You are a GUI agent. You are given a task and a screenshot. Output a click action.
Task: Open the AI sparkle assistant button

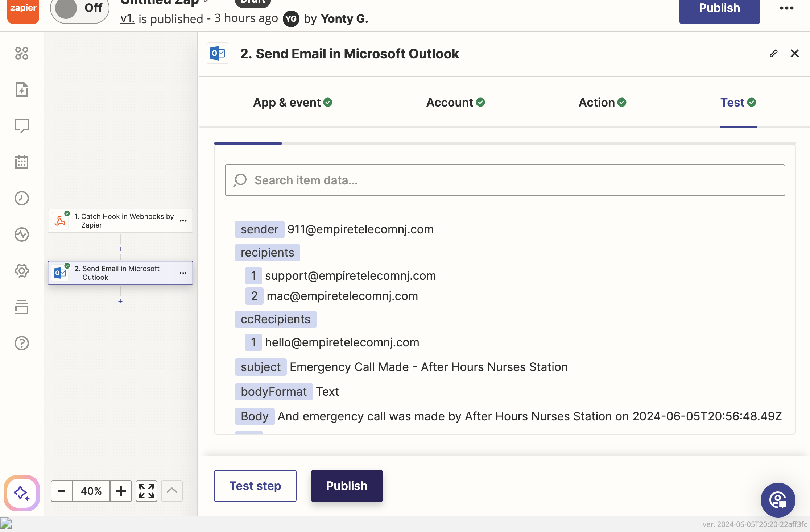click(22, 493)
